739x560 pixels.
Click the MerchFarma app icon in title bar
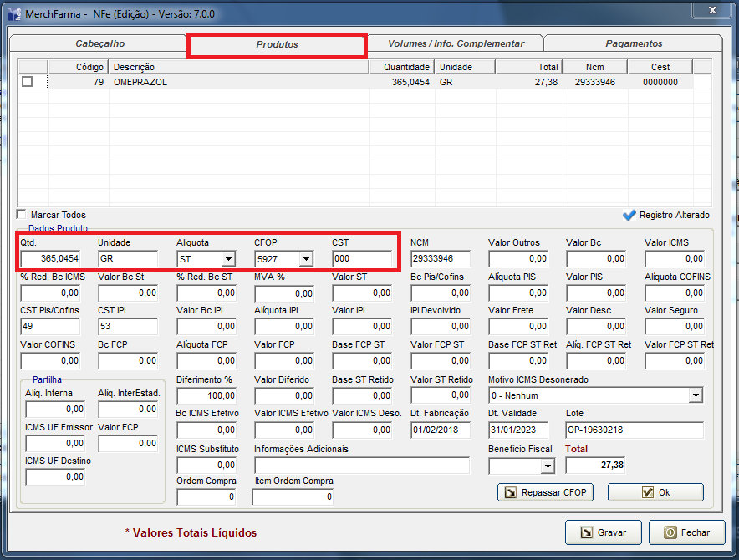tap(15, 14)
